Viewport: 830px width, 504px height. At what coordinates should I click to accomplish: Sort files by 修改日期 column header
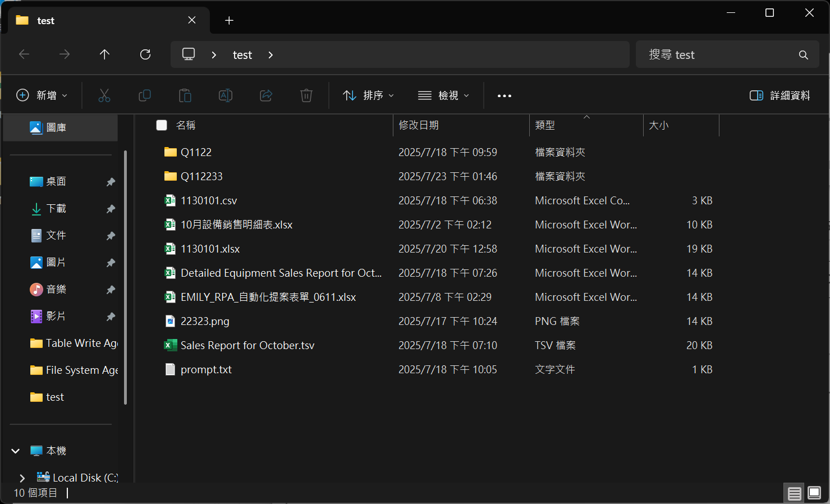[x=419, y=125]
